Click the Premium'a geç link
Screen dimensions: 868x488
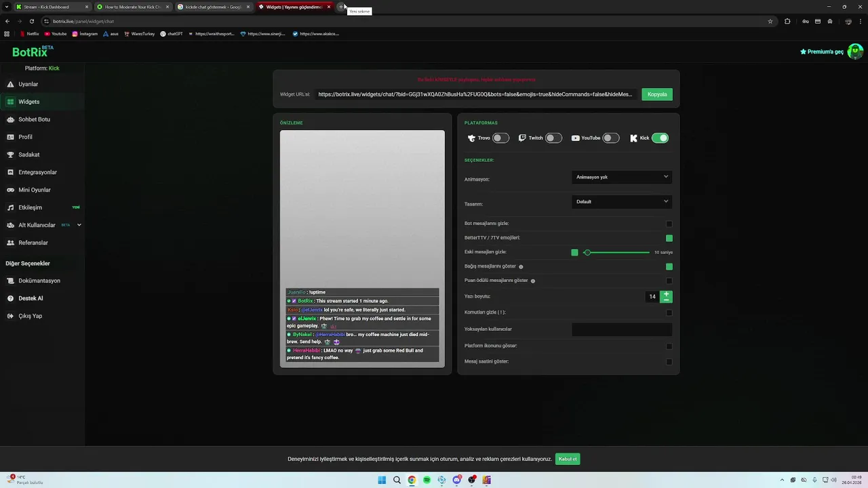[x=822, y=52]
